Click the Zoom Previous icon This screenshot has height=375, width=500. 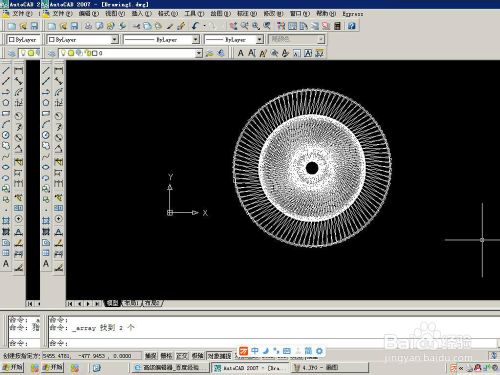[267, 26]
